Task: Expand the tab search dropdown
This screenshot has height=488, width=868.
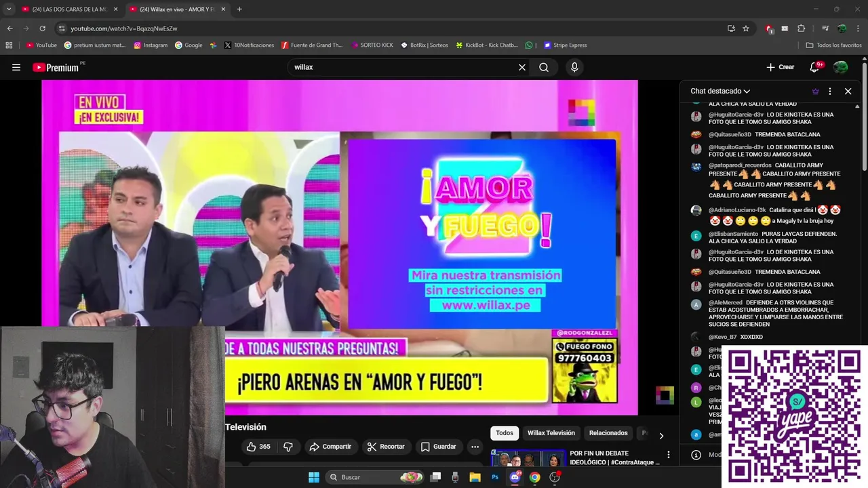Action: click(x=9, y=9)
